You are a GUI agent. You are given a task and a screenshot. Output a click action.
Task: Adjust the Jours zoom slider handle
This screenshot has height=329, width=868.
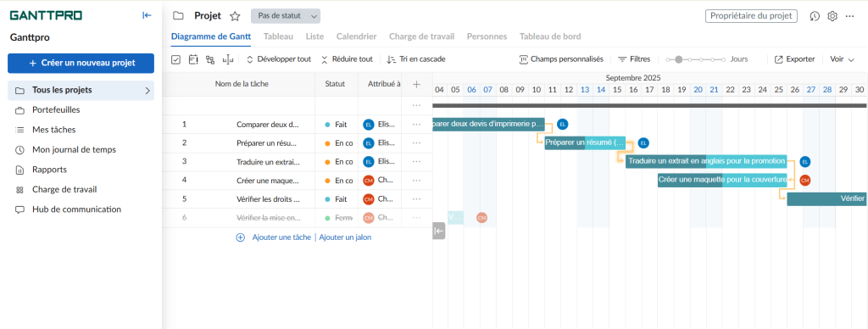[679, 59]
